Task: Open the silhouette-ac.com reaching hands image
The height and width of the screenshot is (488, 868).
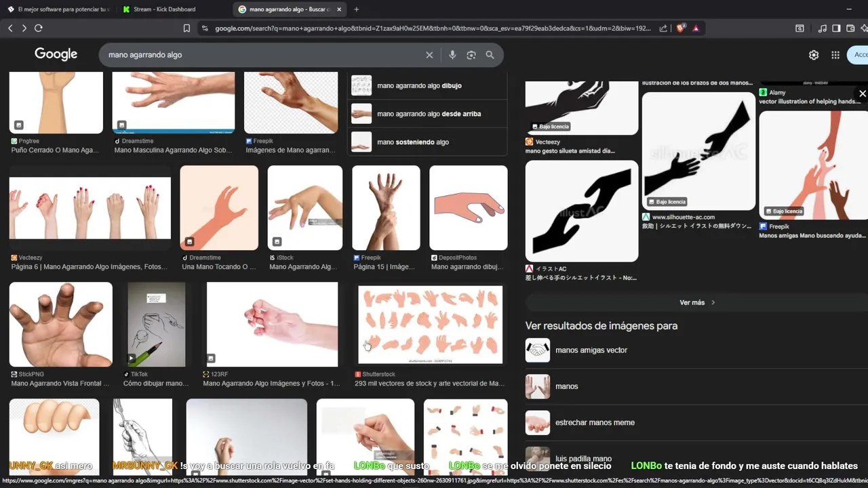Action: (x=698, y=151)
